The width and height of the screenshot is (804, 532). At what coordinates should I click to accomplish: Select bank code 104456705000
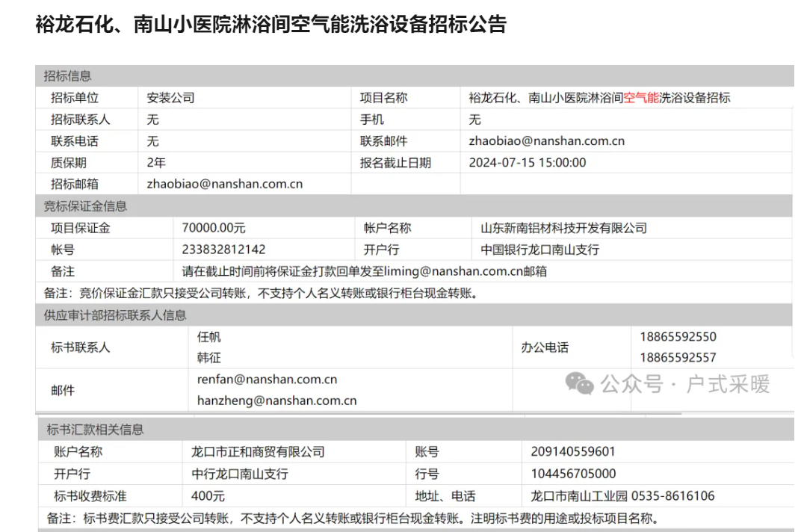[573, 474]
